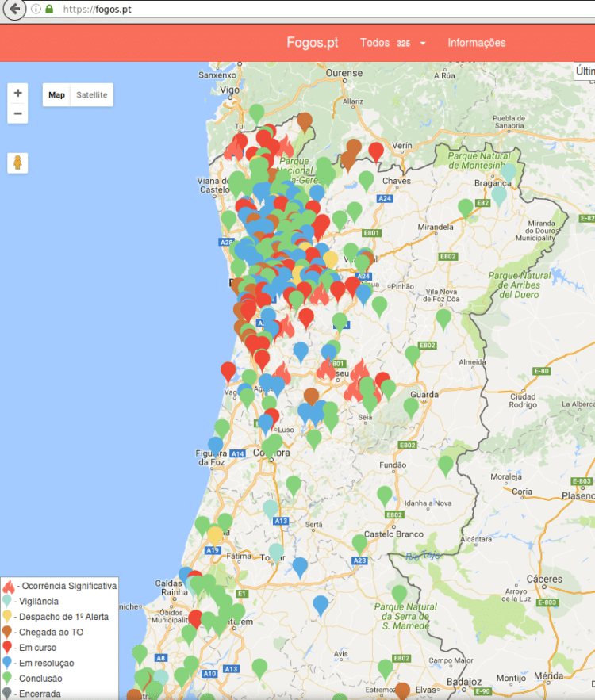Click the teal marker below Bragança label
595x700 pixels.
point(499,195)
